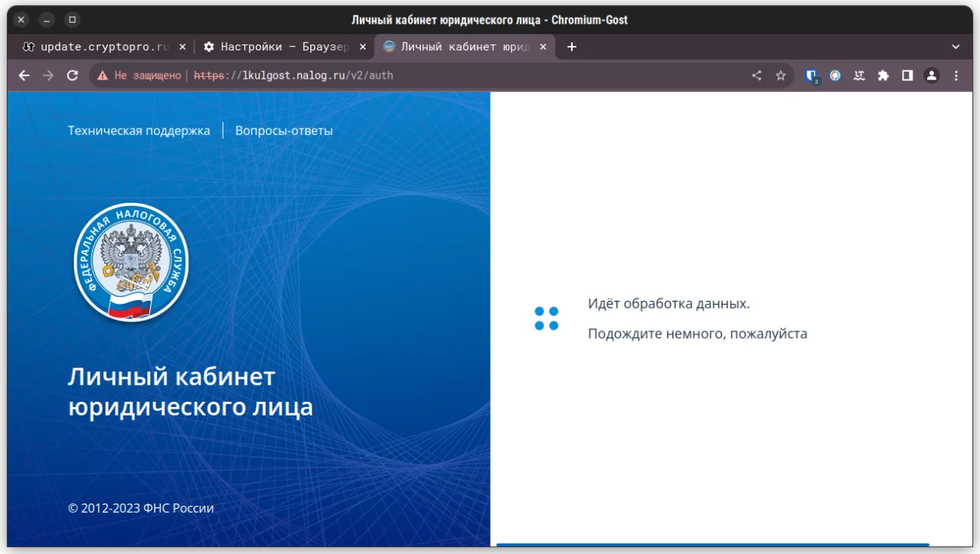Expand the tab search dropdown
Image resolution: width=980 pixels, height=554 pixels.
point(955,47)
